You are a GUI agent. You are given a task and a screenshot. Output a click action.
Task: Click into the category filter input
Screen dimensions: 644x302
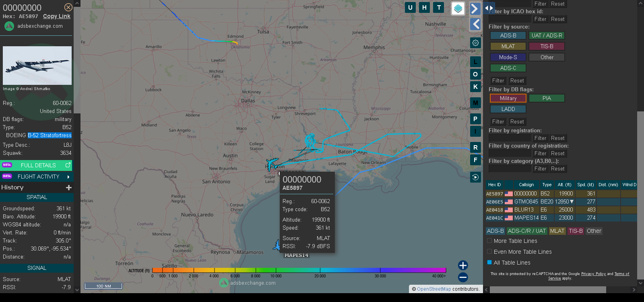tap(510, 168)
